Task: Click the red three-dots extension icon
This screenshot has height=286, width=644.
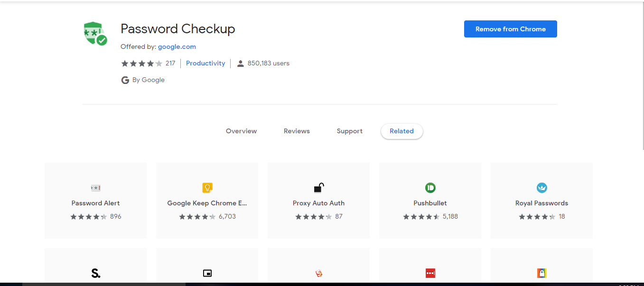Action: [x=430, y=273]
